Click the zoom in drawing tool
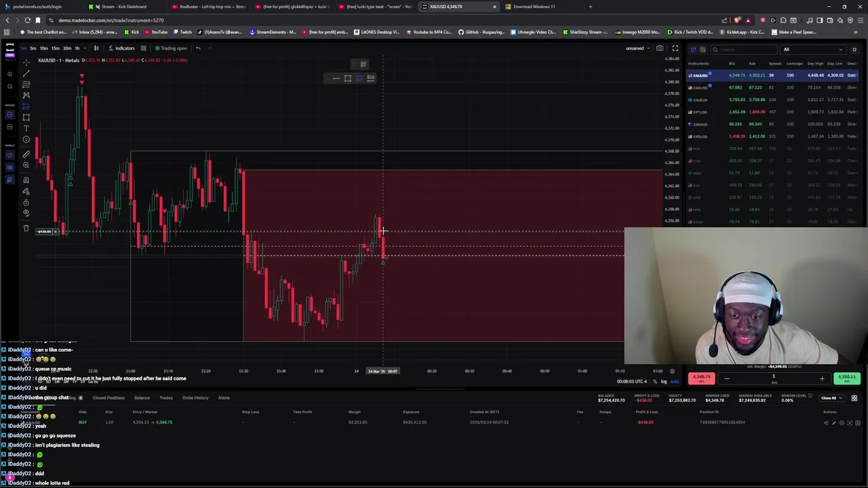 pos(26,165)
